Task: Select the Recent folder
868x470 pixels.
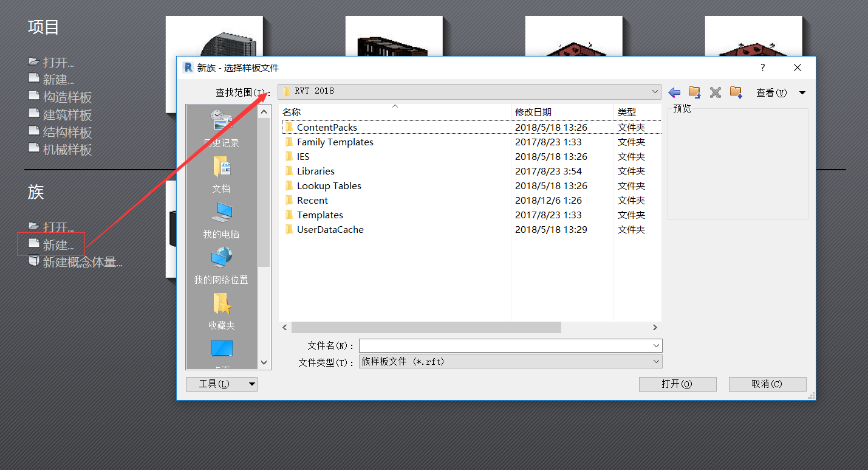Action: pyautogui.click(x=306, y=201)
